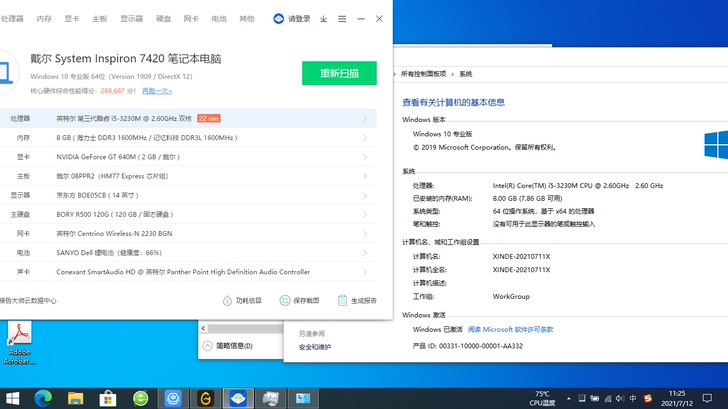Expand the 处理器 i5-3230M row chevron
The height and width of the screenshot is (409, 728).
(x=365, y=118)
